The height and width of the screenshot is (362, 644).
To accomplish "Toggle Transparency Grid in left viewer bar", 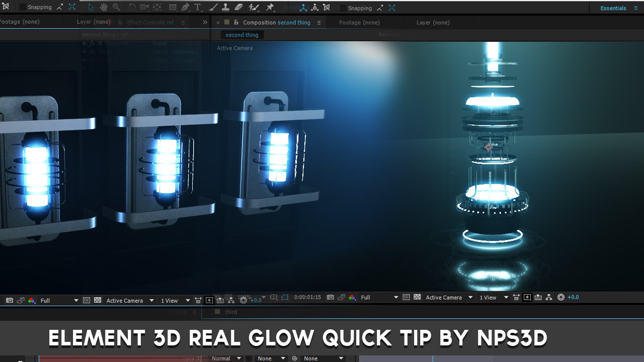I will pos(98,300).
